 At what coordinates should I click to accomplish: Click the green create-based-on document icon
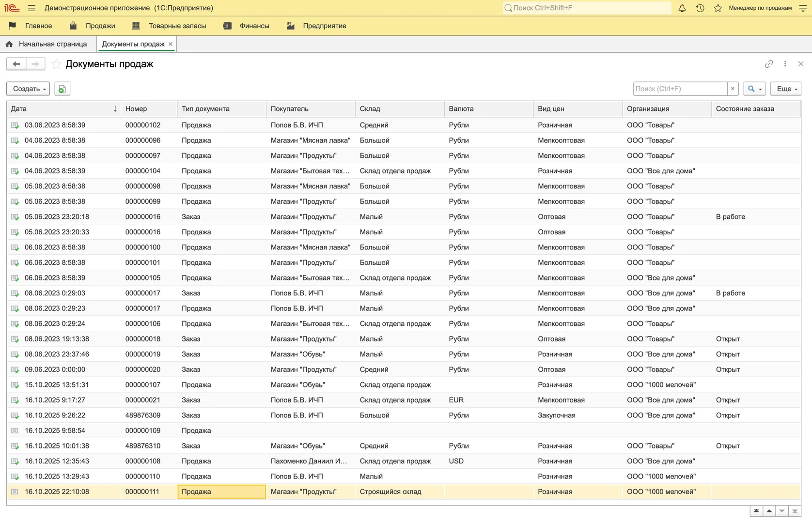click(62, 89)
